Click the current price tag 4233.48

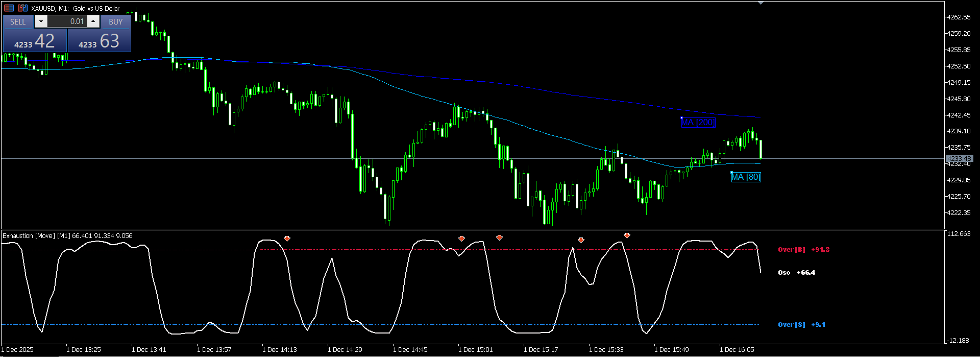[x=959, y=159]
